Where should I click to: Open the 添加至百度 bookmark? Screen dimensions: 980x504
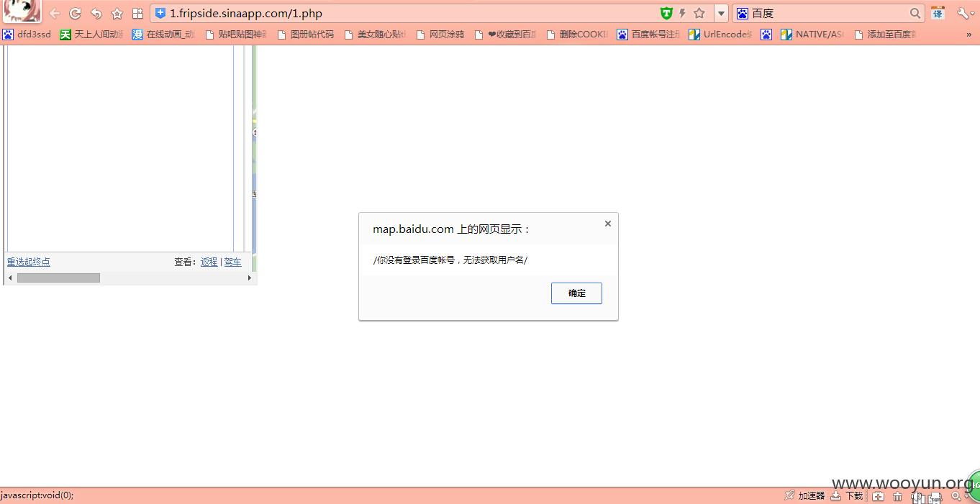[x=885, y=35]
